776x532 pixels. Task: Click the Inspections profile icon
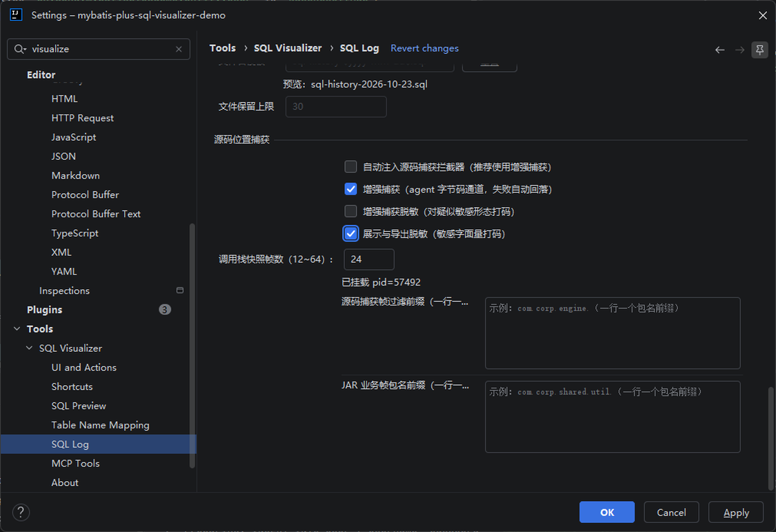pyautogui.click(x=179, y=290)
